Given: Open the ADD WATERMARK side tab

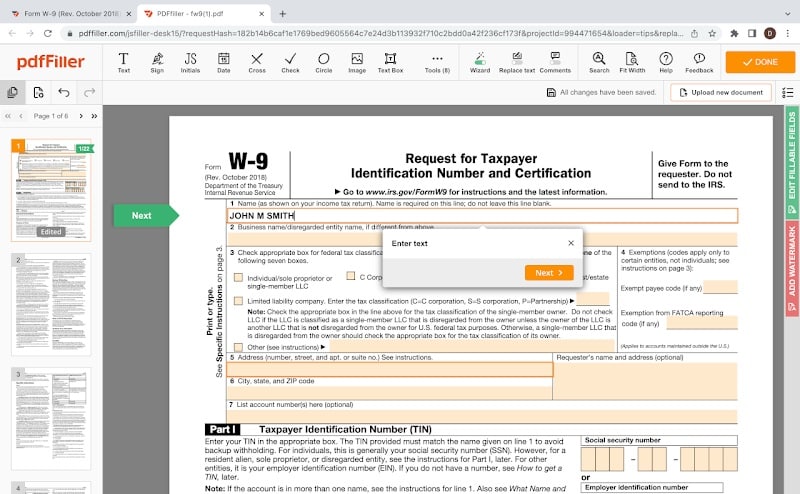Looking at the screenshot, I should coord(792,269).
